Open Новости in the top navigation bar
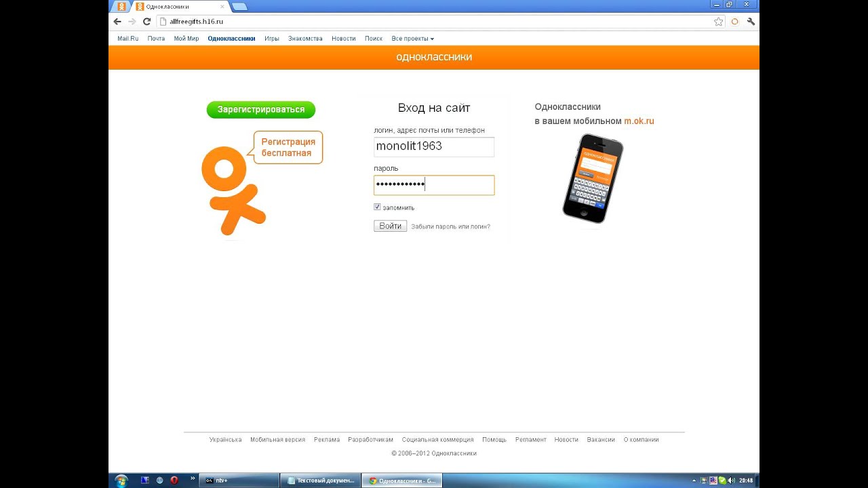The image size is (868, 488). pyautogui.click(x=343, y=39)
